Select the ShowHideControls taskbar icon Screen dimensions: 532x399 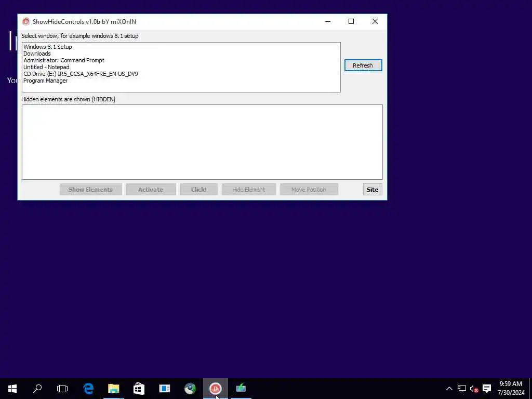(x=216, y=389)
